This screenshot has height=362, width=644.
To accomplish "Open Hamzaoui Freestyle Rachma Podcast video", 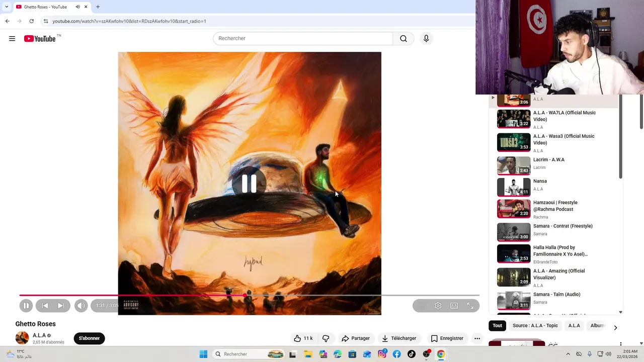I will pos(553,209).
